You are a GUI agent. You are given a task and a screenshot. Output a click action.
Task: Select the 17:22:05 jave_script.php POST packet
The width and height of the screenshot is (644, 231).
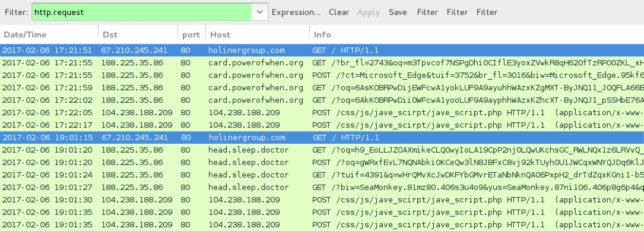(x=322, y=113)
